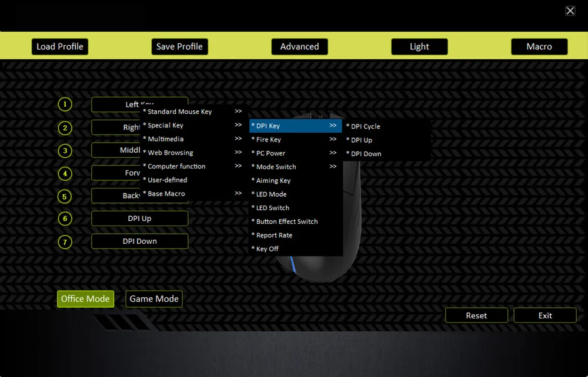Screen dimensions: 588x377
Task: Click the Exit button
Action: (545, 315)
